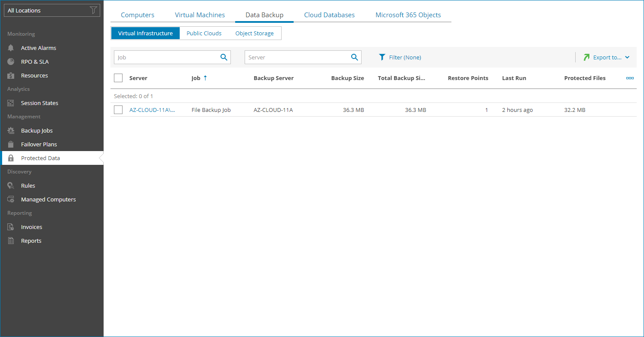The height and width of the screenshot is (337, 644).
Task: Select the Object Storage sub-tab
Action: pos(255,33)
